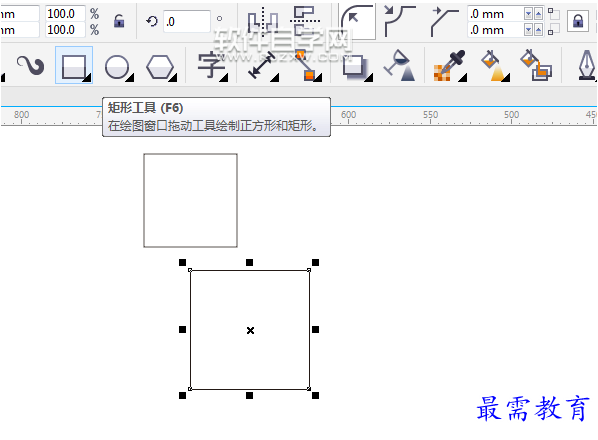Decrease the lower corner radius value

click(x=528, y=30)
